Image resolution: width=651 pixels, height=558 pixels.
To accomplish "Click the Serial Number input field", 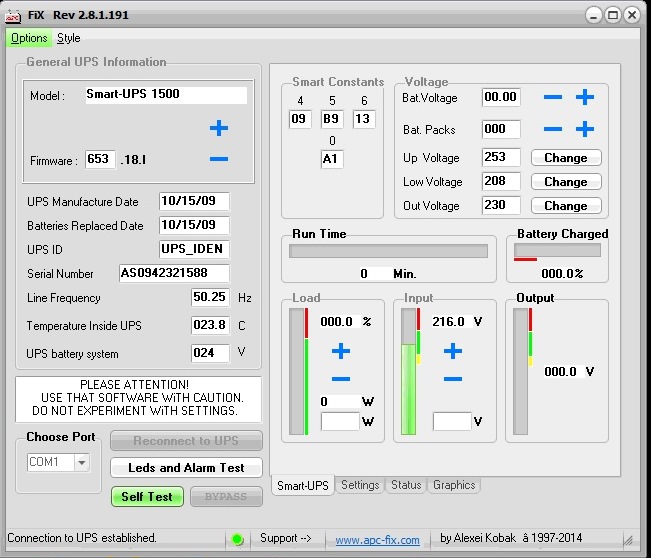I will [x=174, y=273].
